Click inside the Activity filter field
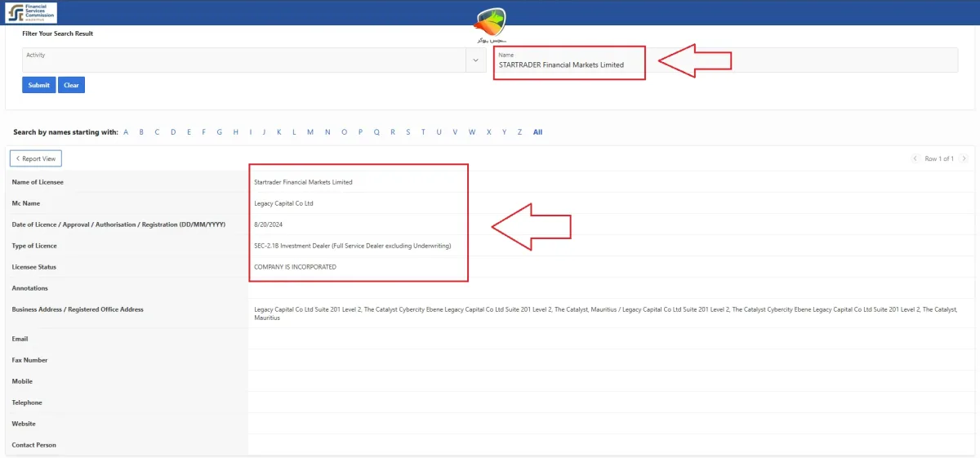The height and width of the screenshot is (458, 980). point(244,60)
